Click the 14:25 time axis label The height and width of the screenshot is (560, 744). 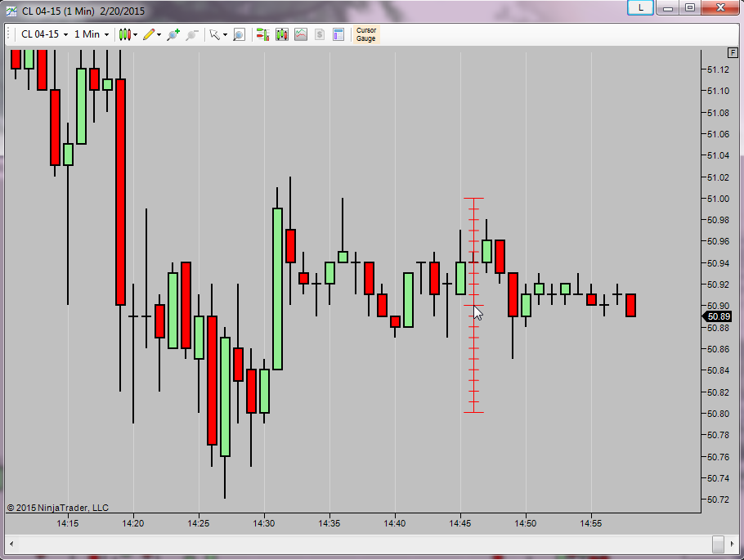point(199,523)
